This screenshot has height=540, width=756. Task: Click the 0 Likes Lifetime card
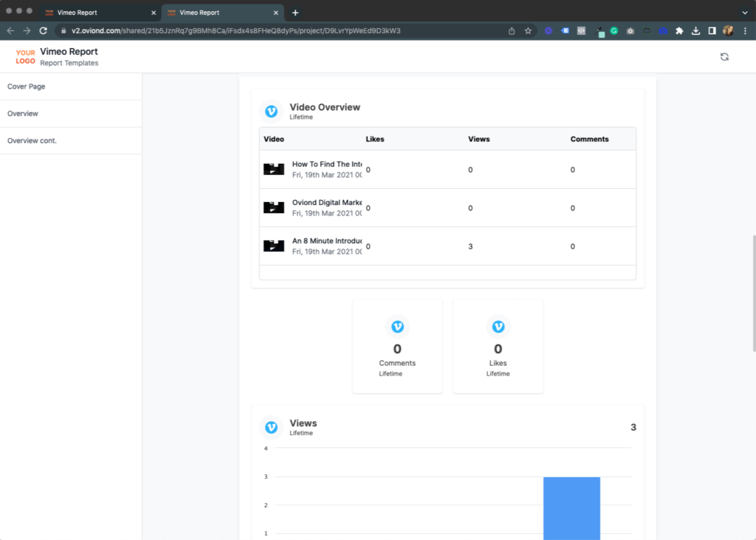click(x=498, y=346)
